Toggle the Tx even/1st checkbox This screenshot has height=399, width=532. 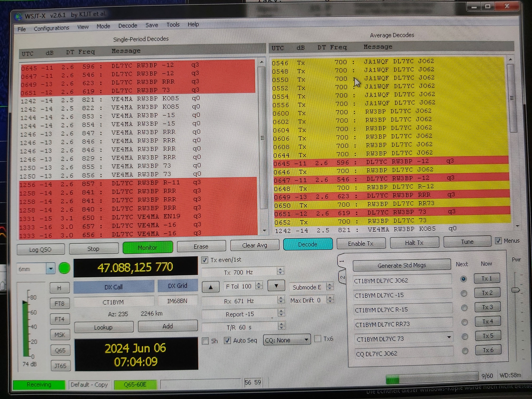click(x=205, y=260)
